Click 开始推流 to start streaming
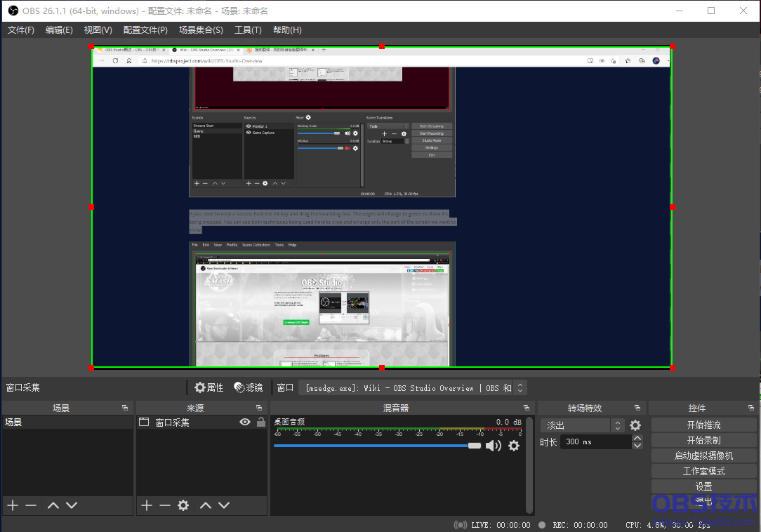 703,425
